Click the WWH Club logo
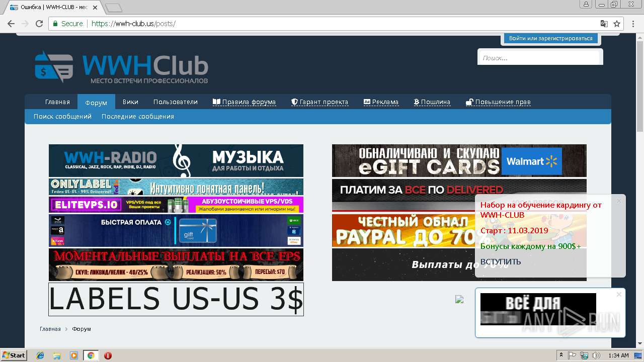Screen dimensions: 644x362 click(121, 67)
